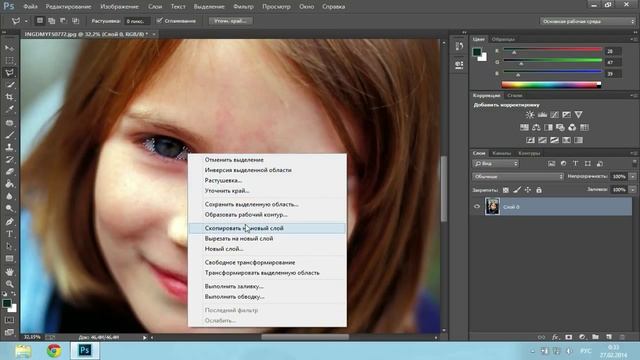640x360 pixels.
Task: Switch to the Образцы tab
Action: coord(503,39)
